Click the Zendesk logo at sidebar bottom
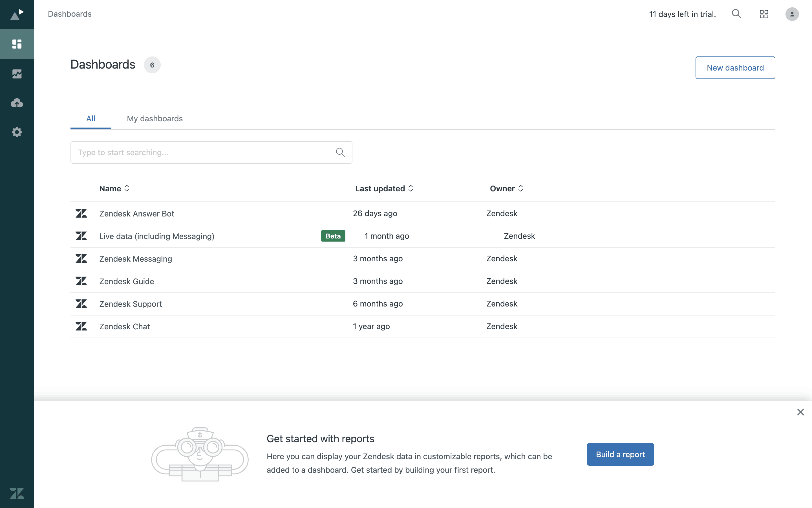Viewport: 812px width, 508px height. click(x=17, y=493)
